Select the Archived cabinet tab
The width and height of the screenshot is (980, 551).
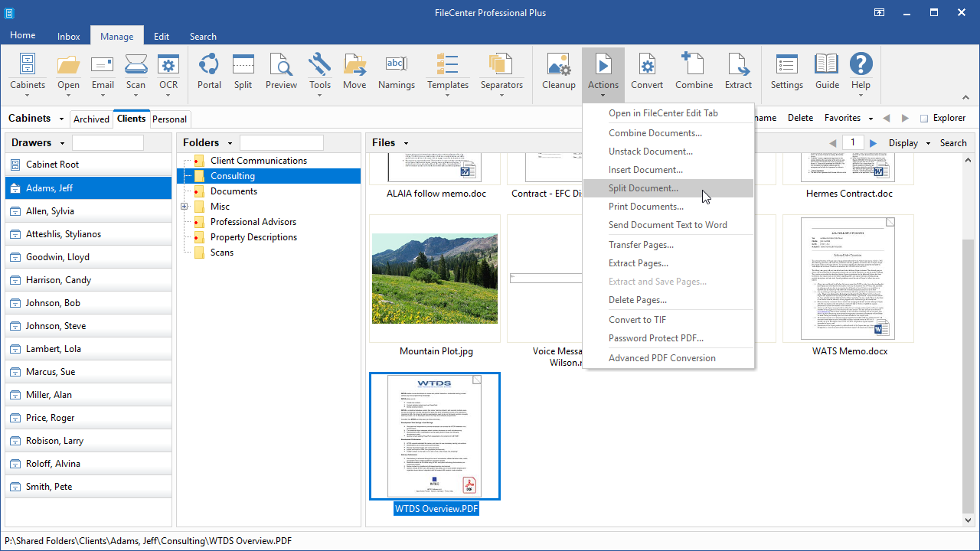click(91, 119)
